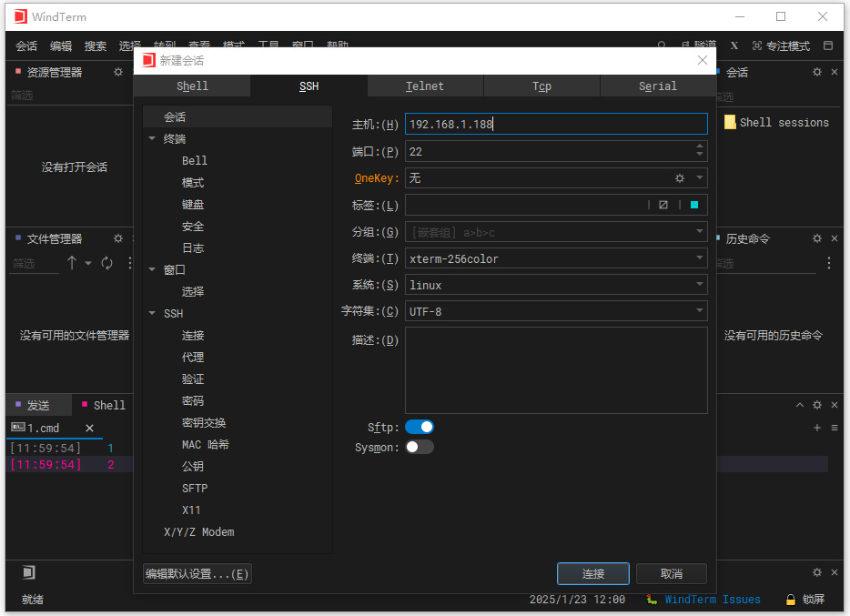Pick the teal label color swatch

[695, 206]
